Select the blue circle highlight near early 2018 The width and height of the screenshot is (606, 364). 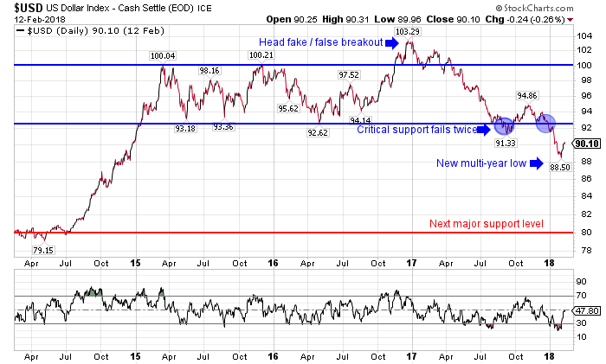545,123
